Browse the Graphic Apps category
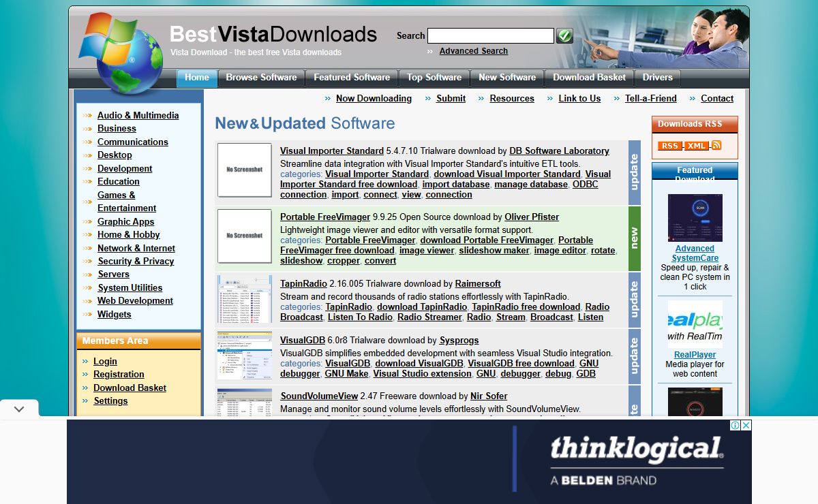The height and width of the screenshot is (504, 818). tap(125, 222)
